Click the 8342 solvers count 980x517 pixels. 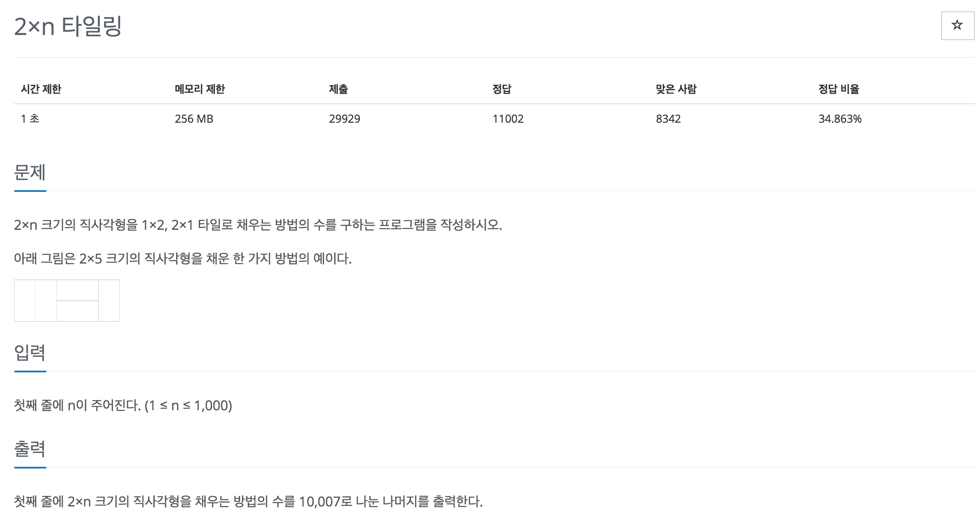tap(668, 119)
